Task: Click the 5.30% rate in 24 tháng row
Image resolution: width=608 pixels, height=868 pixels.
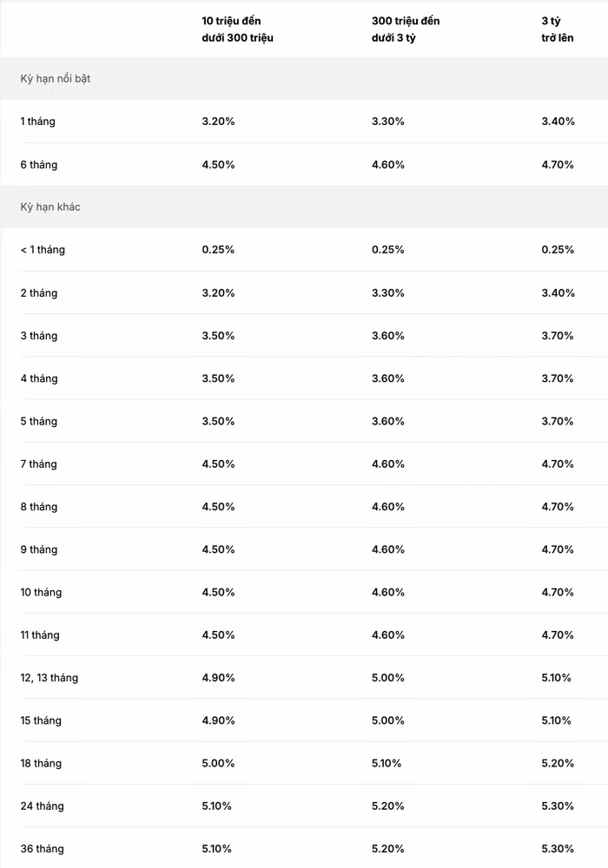Action: coord(557,806)
